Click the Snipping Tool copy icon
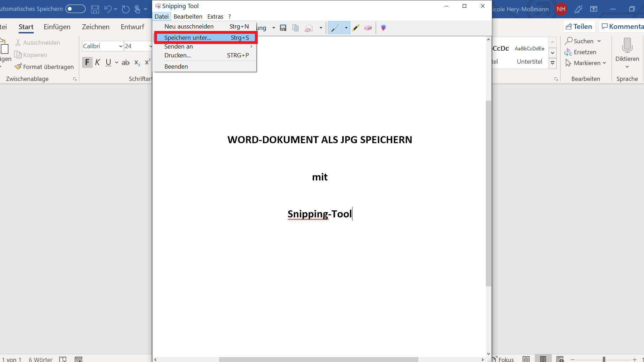644x362 pixels. (295, 28)
